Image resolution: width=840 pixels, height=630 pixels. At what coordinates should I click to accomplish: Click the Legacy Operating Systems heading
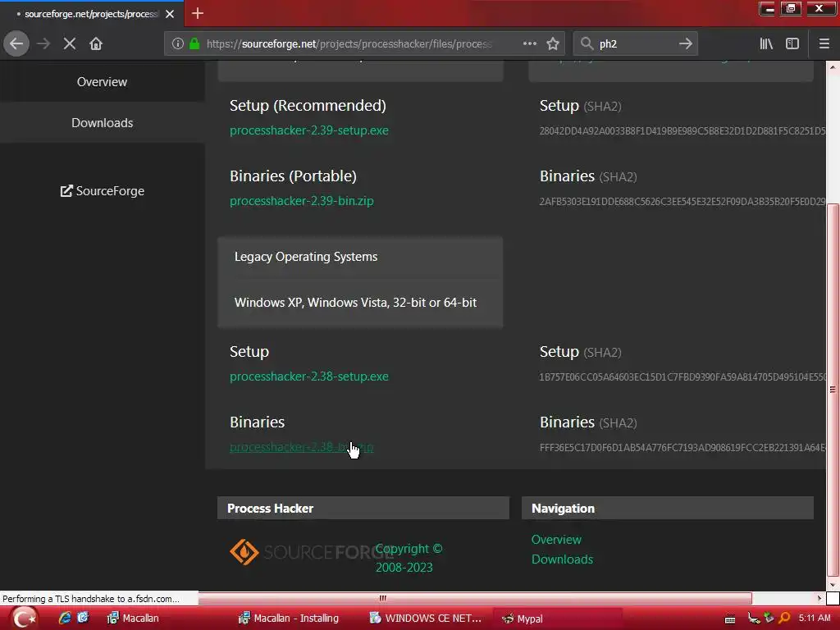[x=306, y=257]
